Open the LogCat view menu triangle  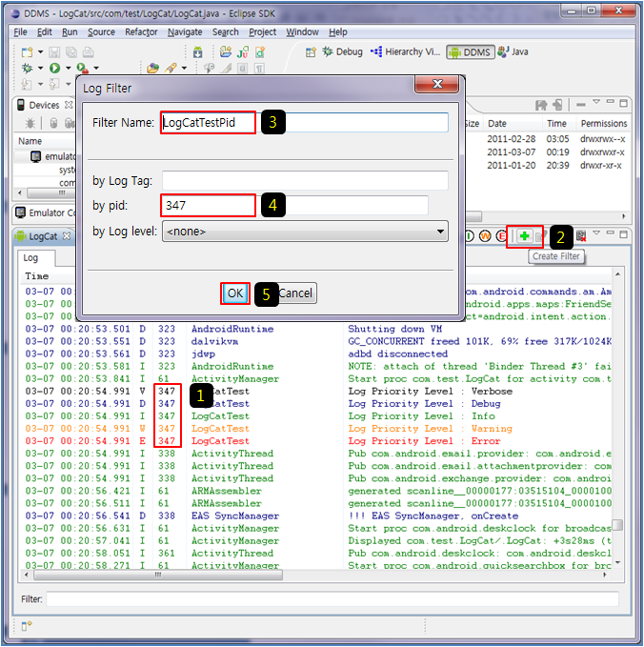point(596,234)
